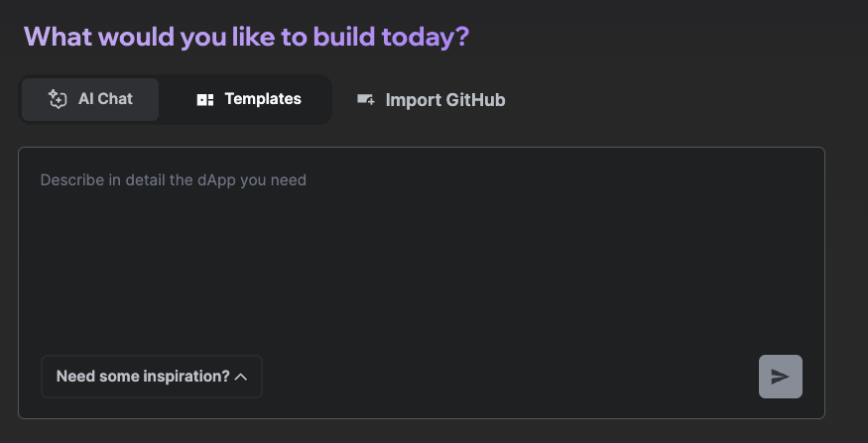The image size is (868, 443).
Task: Click the AI Chat label text
Action: coord(105,99)
